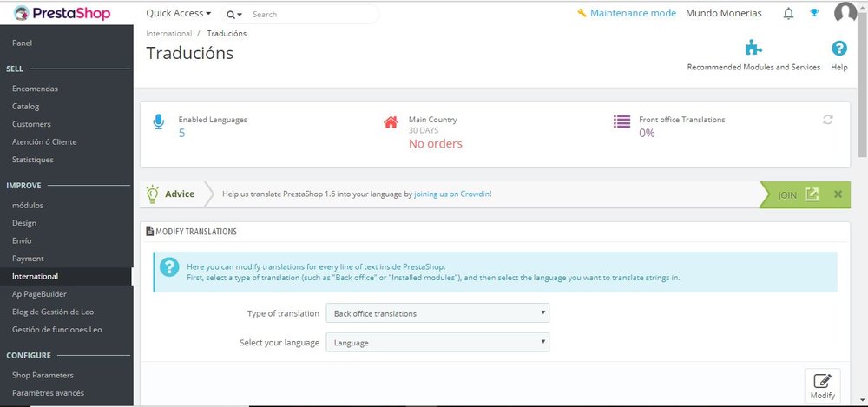This screenshot has height=407, width=868.
Task: Click the Advice lightbulb icon
Action: (152, 194)
